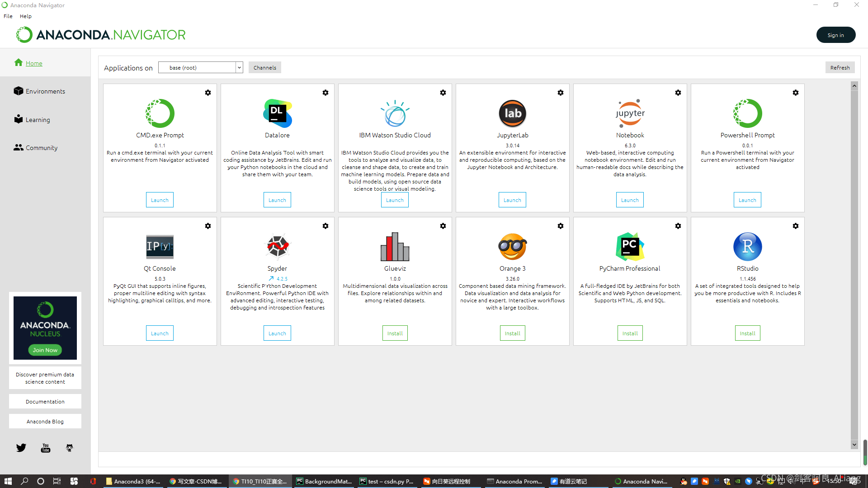Screen dimensions: 868x488
Task: Open settings gear for Glueviz
Action: 443,226
